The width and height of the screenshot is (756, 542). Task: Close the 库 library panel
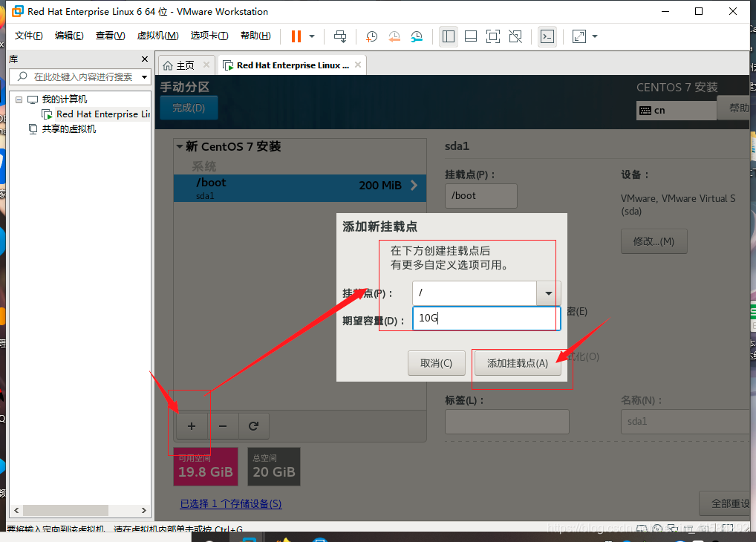(x=145, y=59)
